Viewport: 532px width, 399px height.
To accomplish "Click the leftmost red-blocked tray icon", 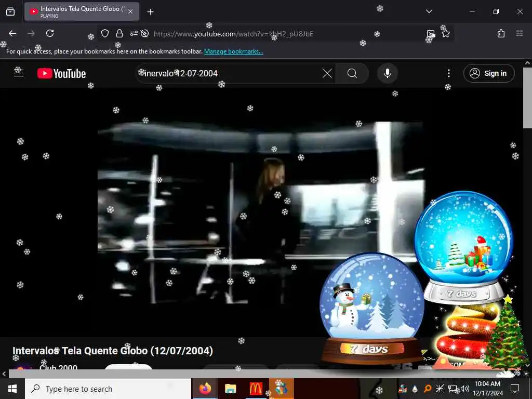I will 403,389.
